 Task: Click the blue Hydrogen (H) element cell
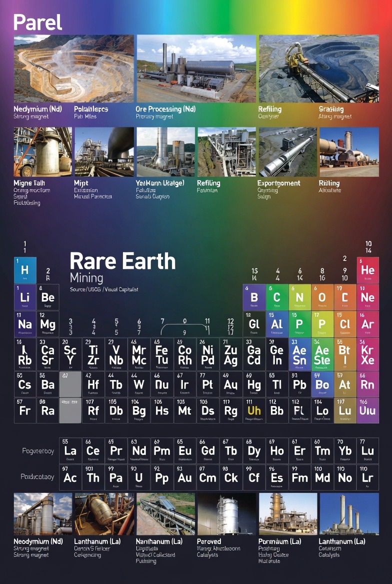pyautogui.click(x=25, y=270)
